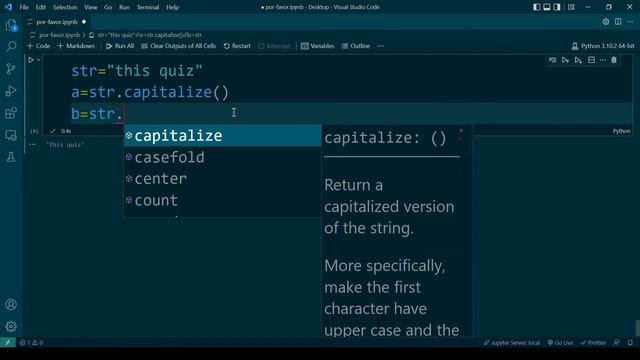Image resolution: width=640 pixels, height=360 pixels.
Task: Choose count from the suggestion list
Action: click(x=222, y=200)
